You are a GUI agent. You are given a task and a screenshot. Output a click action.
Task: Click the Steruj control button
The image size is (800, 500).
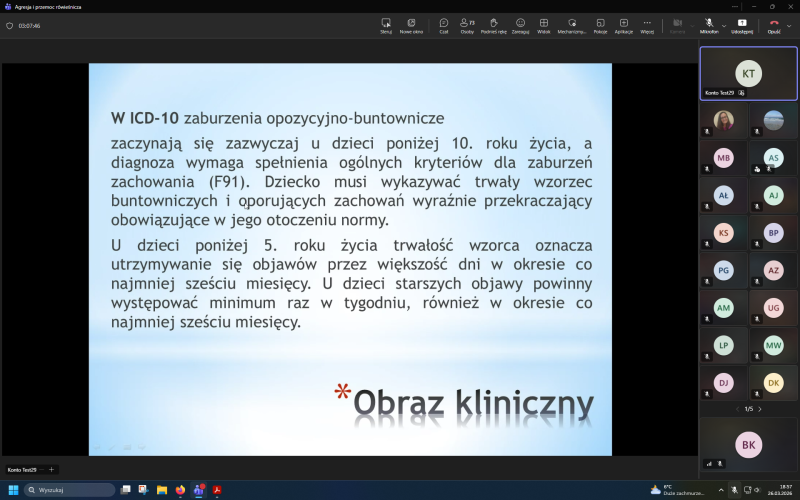point(386,25)
